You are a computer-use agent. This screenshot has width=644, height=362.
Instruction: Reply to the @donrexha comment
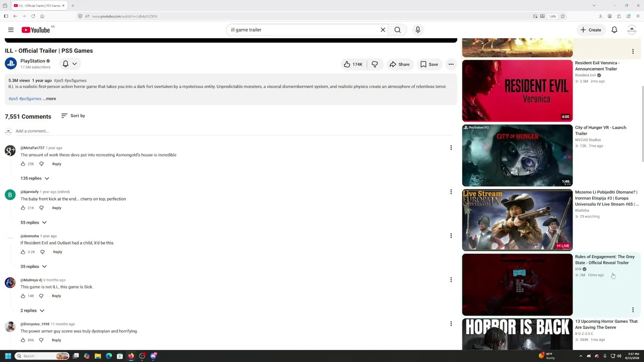(x=57, y=252)
